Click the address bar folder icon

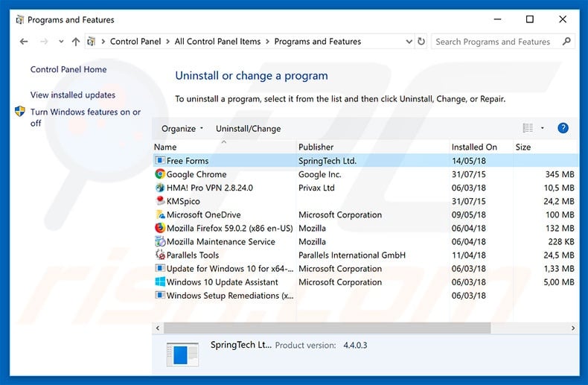coord(91,41)
